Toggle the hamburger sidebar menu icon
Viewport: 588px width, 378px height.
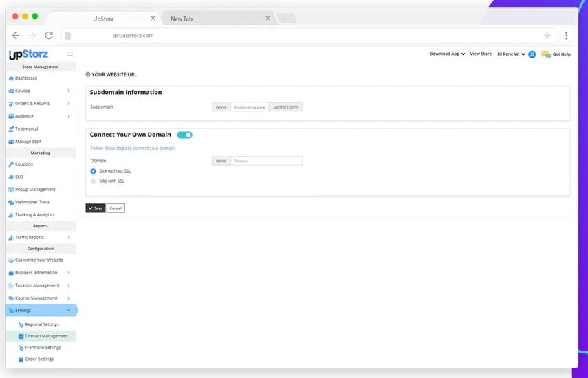70,54
